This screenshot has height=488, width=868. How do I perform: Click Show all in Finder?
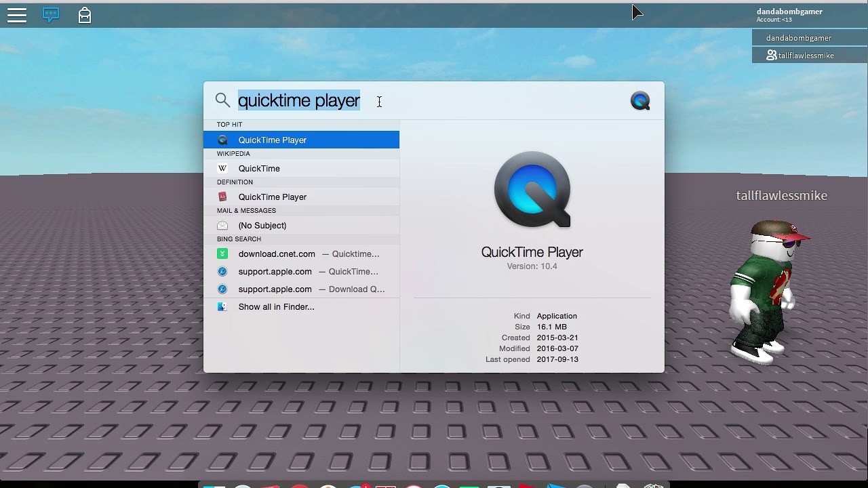pyautogui.click(x=301, y=306)
